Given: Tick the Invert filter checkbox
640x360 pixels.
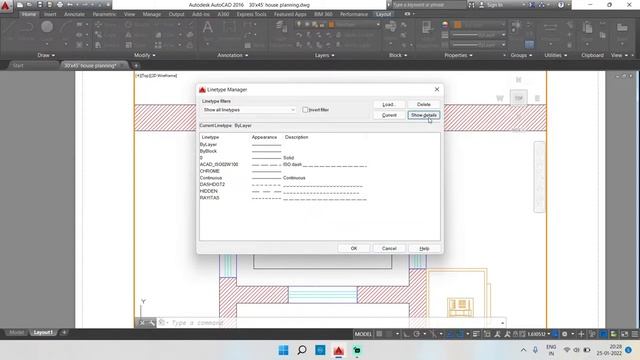Looking at the screenshot, I should [x=305, y=110].
